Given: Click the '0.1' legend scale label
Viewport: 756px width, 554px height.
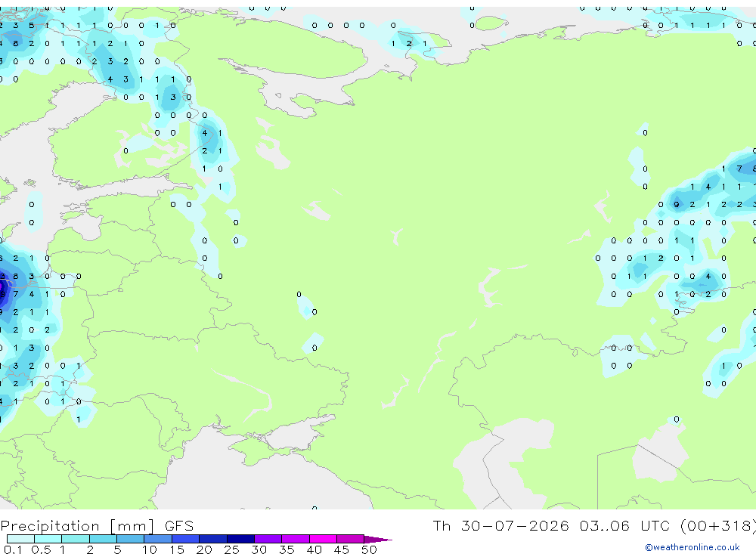Looking at the screenshot, I should [13, 549].
